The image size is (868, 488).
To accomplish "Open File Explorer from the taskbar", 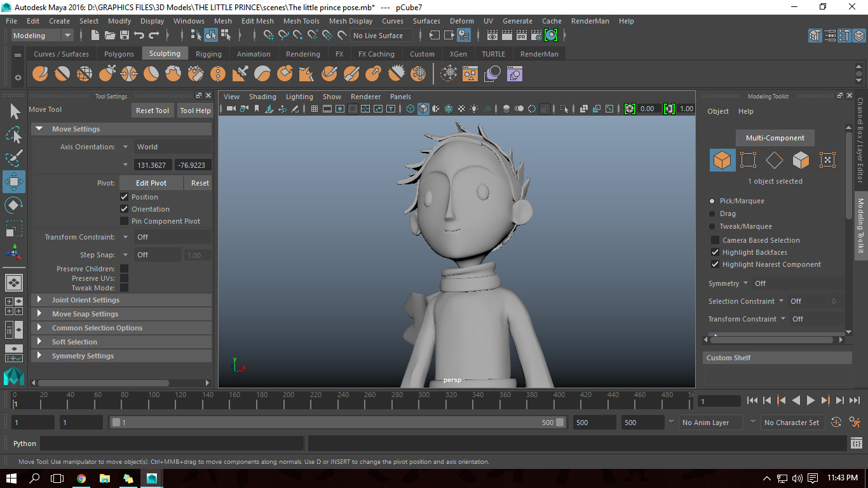I will coord(105,478).
